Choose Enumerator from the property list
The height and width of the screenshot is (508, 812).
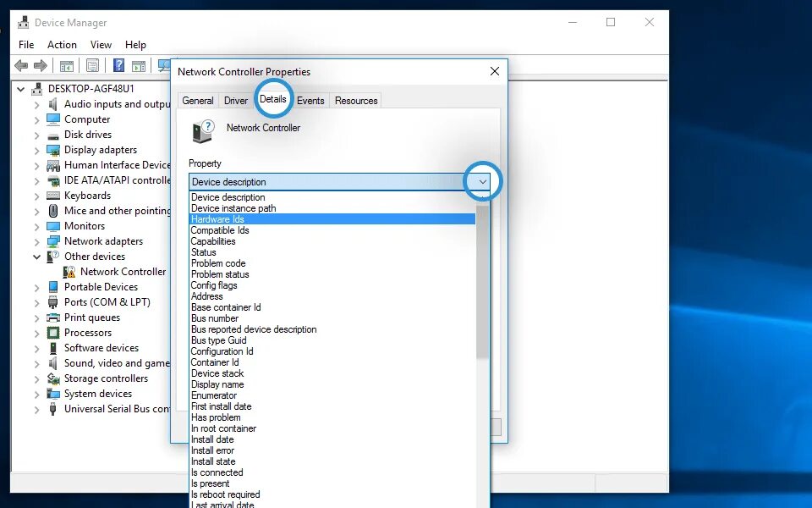(332, 395)
